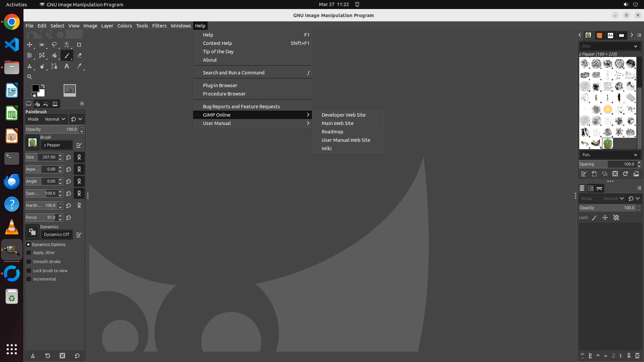
Task: Toggle the Lock brush to view checkbox
Action: point(29,271)
